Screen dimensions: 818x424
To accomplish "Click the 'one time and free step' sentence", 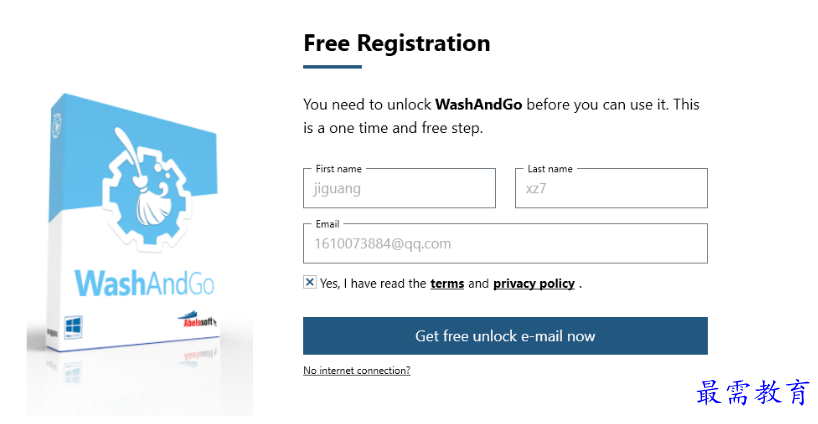I will (x=400, y=128).
